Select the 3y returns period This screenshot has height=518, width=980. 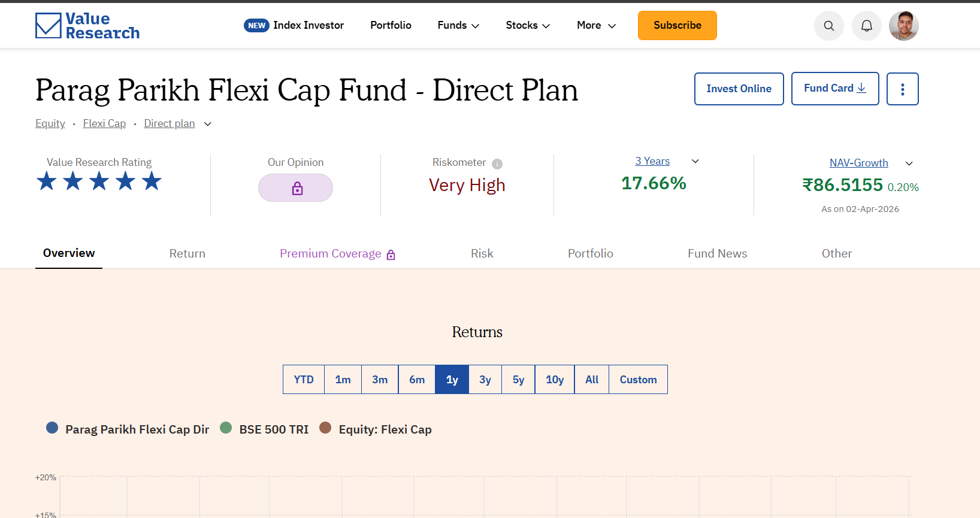pos(485,380)
